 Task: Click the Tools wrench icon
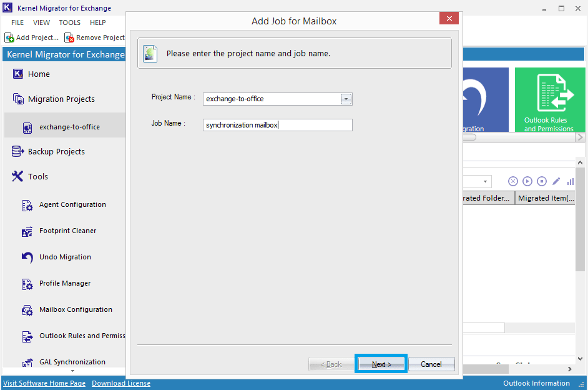click(x=17, y=176)
